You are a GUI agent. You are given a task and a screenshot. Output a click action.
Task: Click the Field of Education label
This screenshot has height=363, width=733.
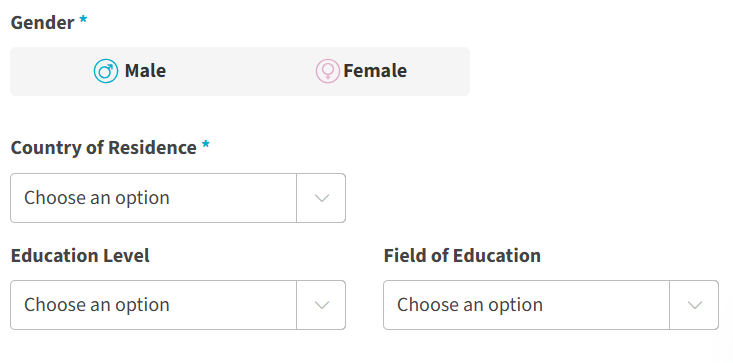(x=462, y=256)
